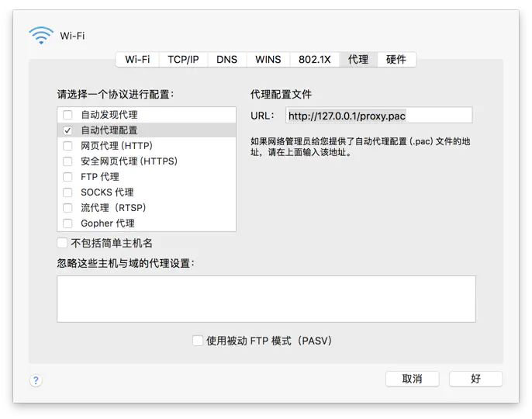Enable 安全网页代理 (HTTPS) checkbox
Viewport: 532px width, 419px height.
pyautogui.click(x=67, y=161)
